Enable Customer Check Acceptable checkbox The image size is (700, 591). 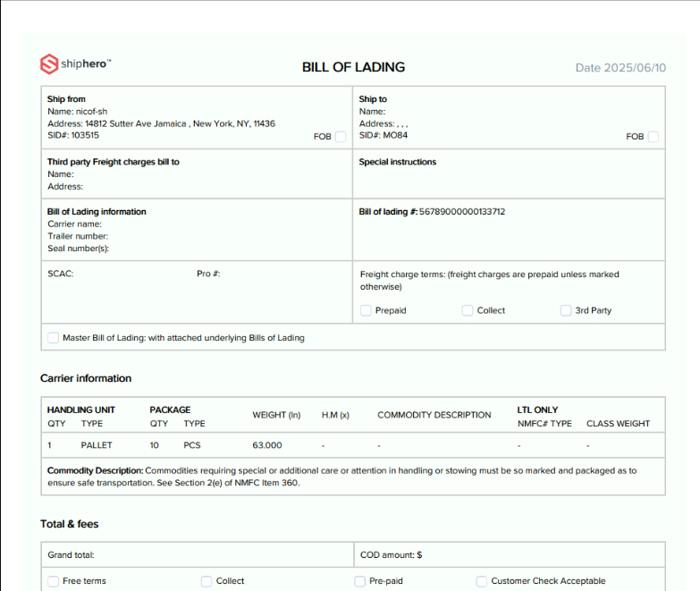[482, 581]
